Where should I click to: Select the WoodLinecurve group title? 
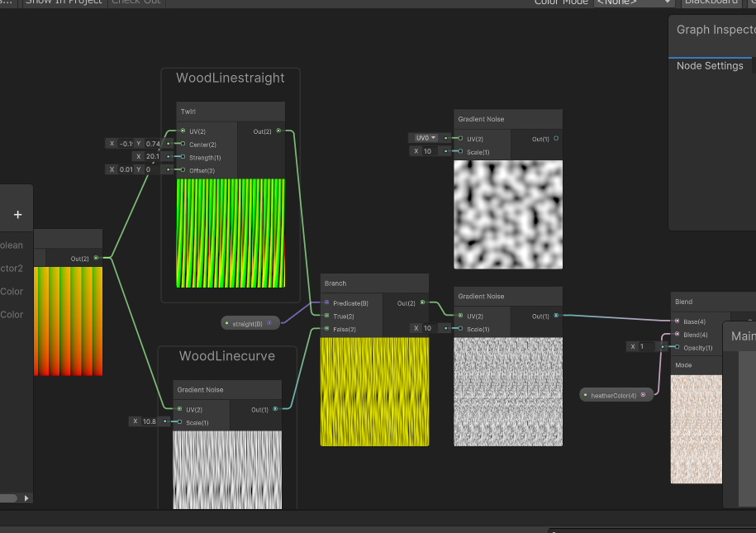coord(226,356)
